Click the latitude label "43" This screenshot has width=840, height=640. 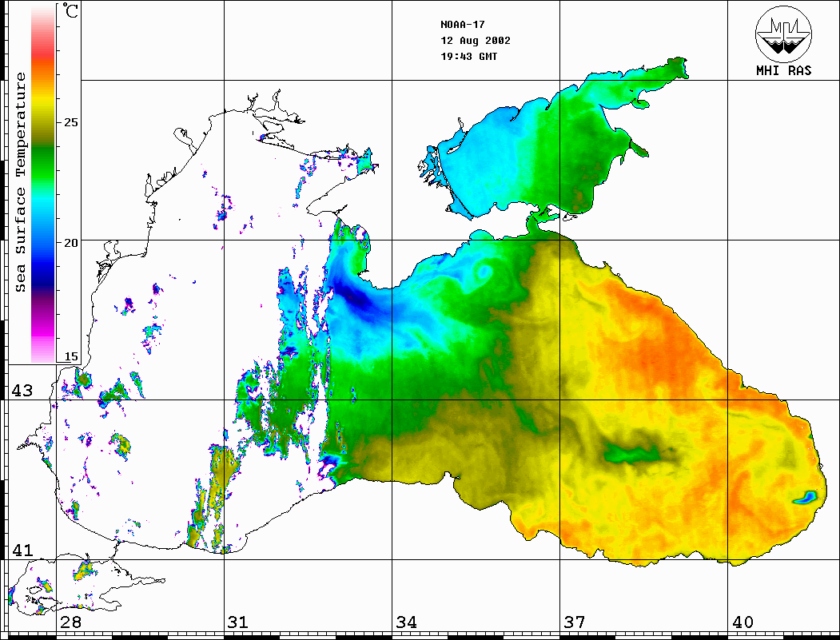coord(22,391)
